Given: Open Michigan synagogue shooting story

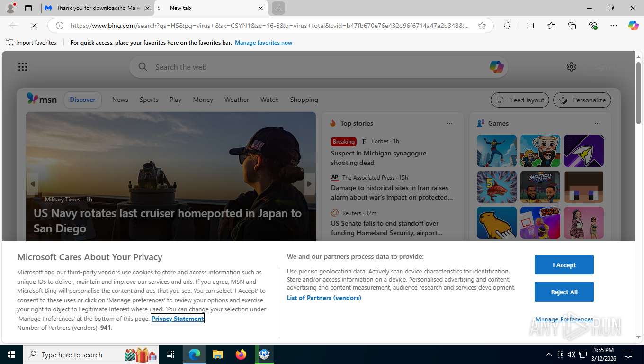Looking at the screenshot, I should tap(378, 158).
